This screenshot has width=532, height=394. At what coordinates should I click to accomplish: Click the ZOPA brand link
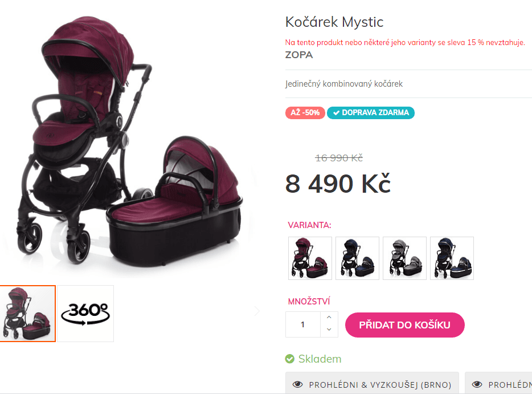299,55
